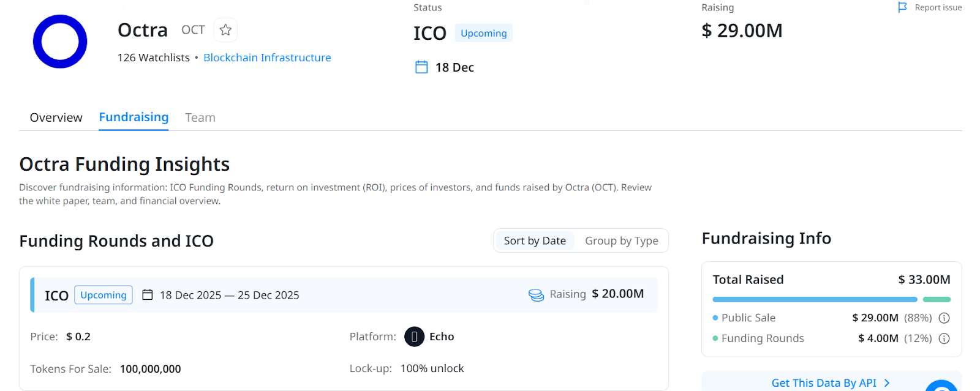Click the Upcoming badge in ICO row
The image size is (980, 391).
(104, 295)
